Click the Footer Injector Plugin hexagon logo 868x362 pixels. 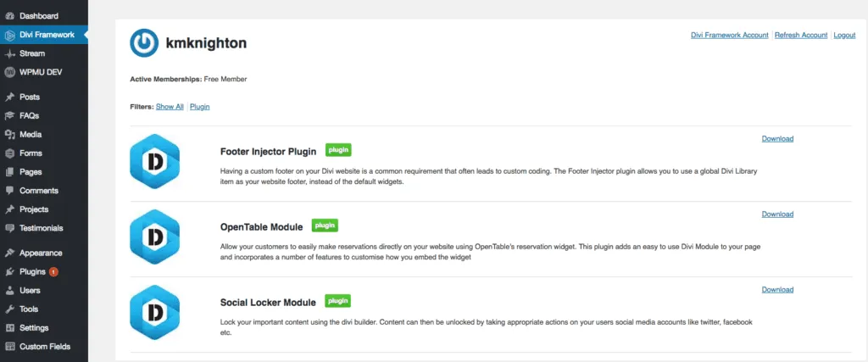tap(154, 161)
